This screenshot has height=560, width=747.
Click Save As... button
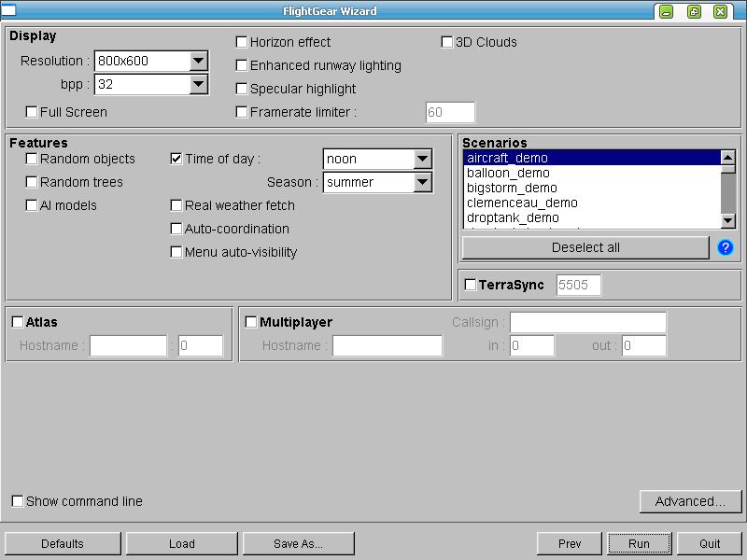299,544
